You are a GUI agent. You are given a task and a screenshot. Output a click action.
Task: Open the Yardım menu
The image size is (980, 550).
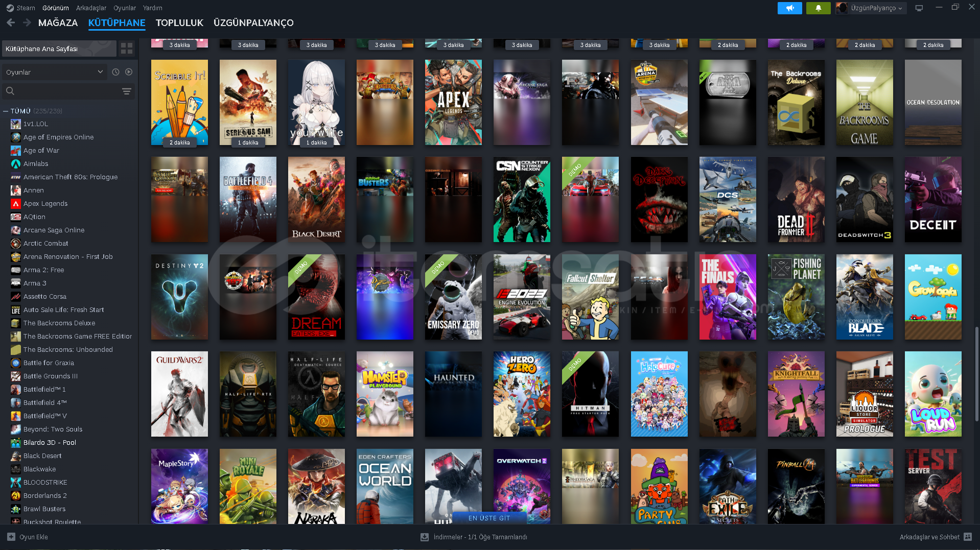(x=153, y=8)
